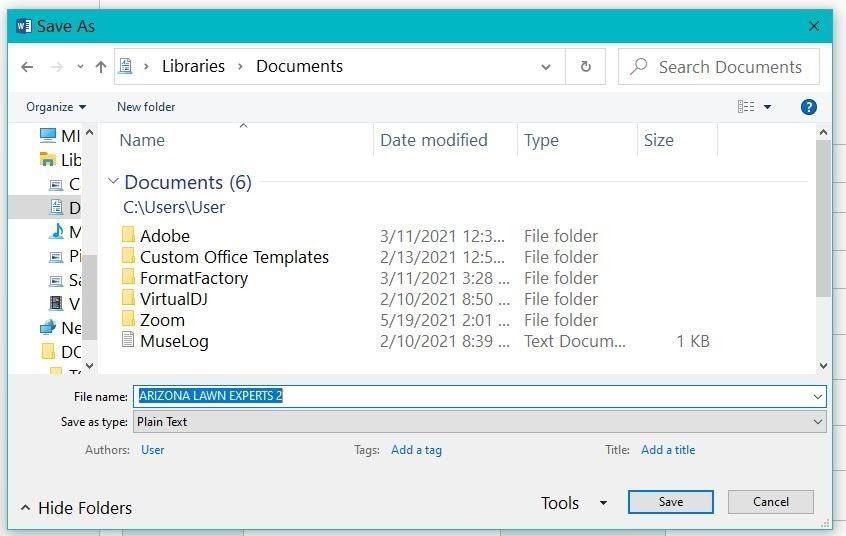Screen dimensions: 846x536
Task: Select Pictures library in navigation pane
Action: click(65, 256)
